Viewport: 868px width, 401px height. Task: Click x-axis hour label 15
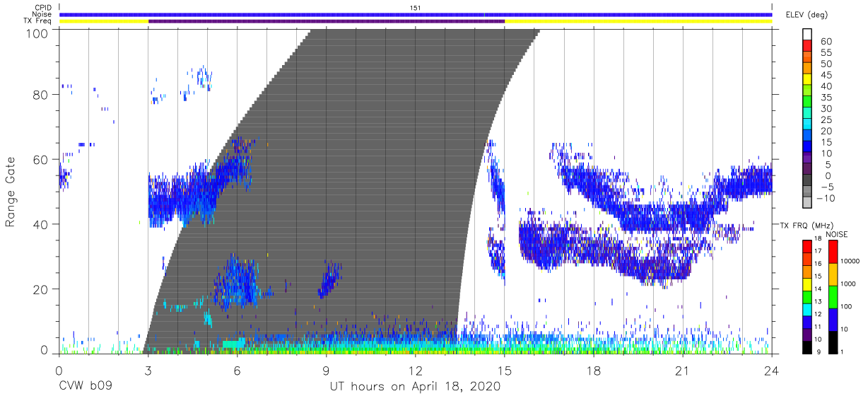(x=505, y=370)
